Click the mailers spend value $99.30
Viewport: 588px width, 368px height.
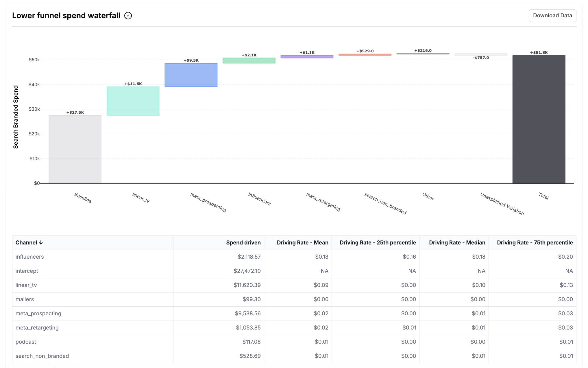pos(251,299)
